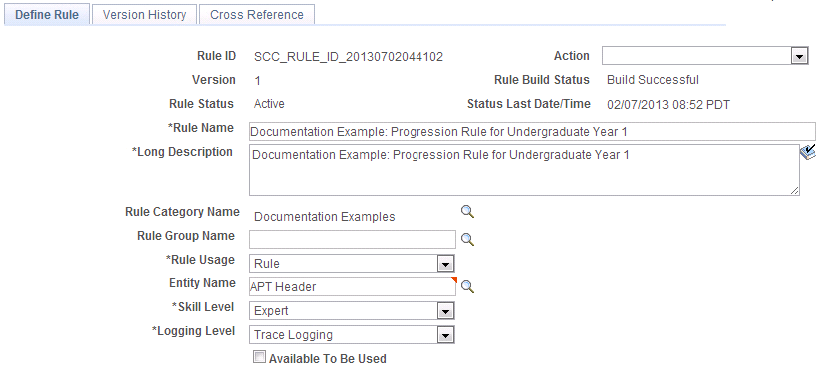Open the Logging Level dropdown

coord(352,335)
